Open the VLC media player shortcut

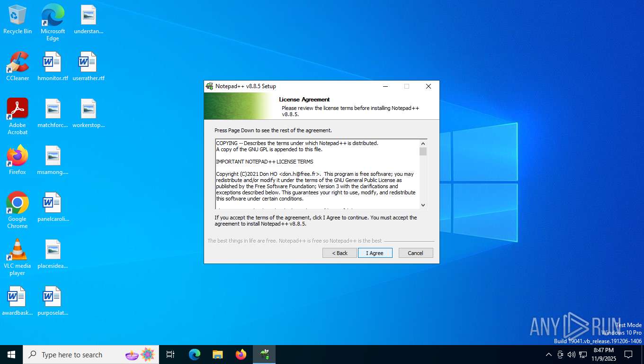(x=18, y=257)
